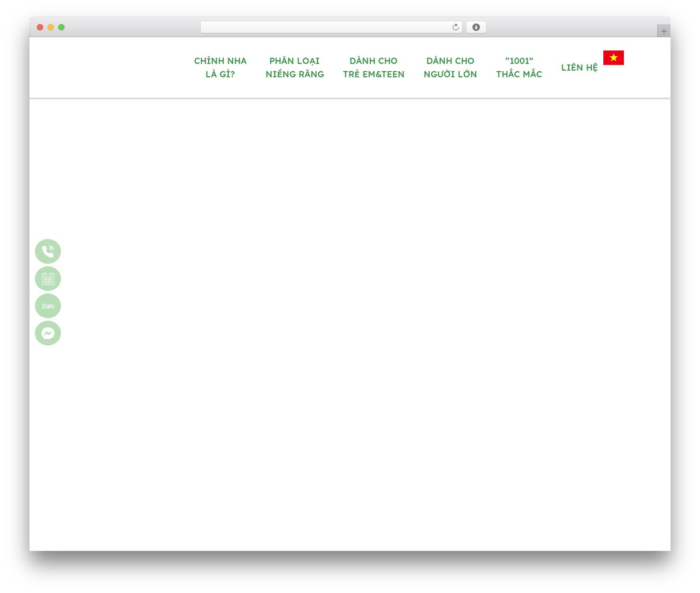700x593 pixels.
Task: Add a new browser tab
Action: pyautogui.click(x=663, y=31)
